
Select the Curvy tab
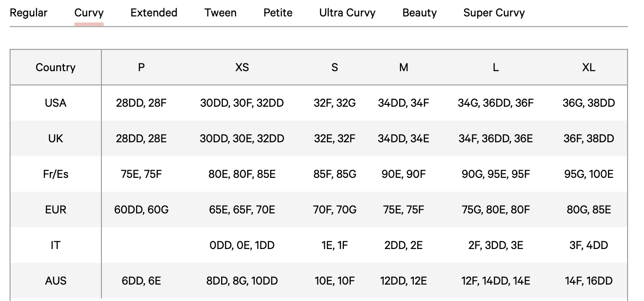[89, 13]
